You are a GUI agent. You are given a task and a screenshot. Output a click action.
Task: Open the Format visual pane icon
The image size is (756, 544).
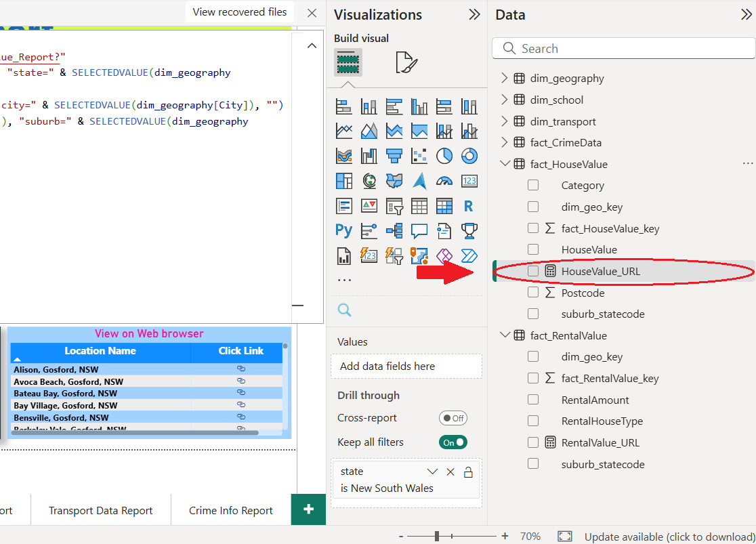406,62
